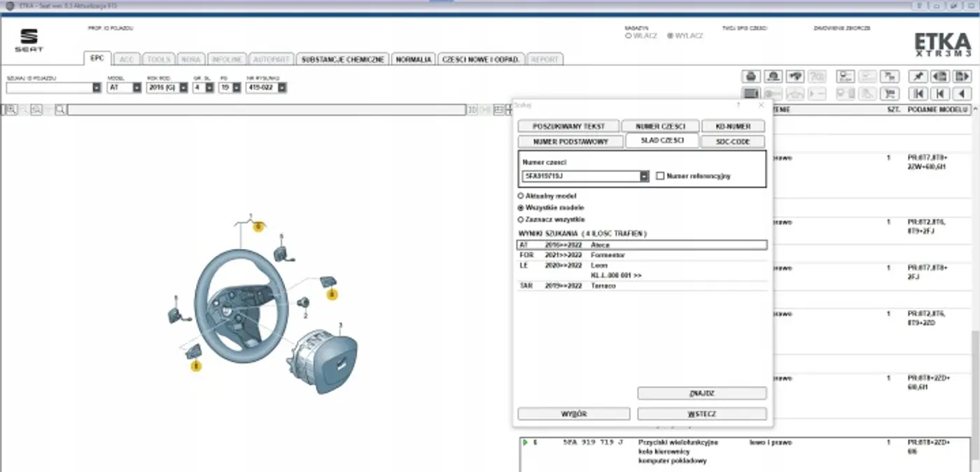
Task: Select the Leon result row
Action: click(642, 270)
